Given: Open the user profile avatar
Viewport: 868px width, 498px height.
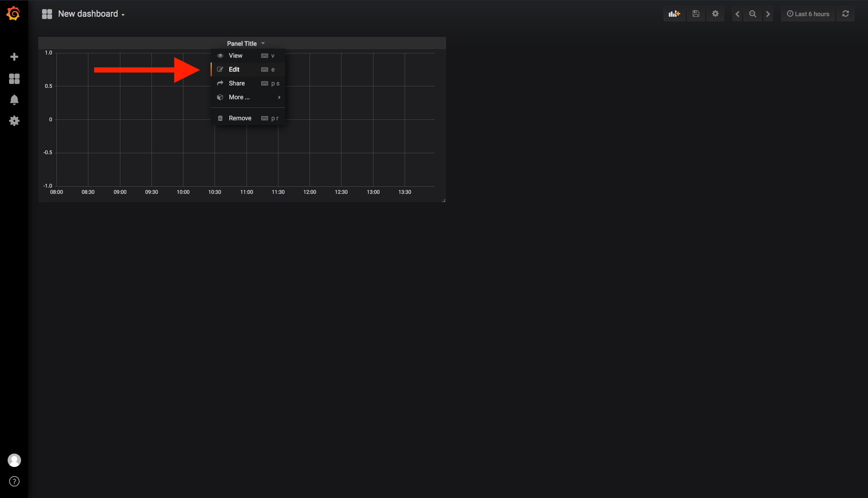Looking at the screenshot, I should click(14, 460).
